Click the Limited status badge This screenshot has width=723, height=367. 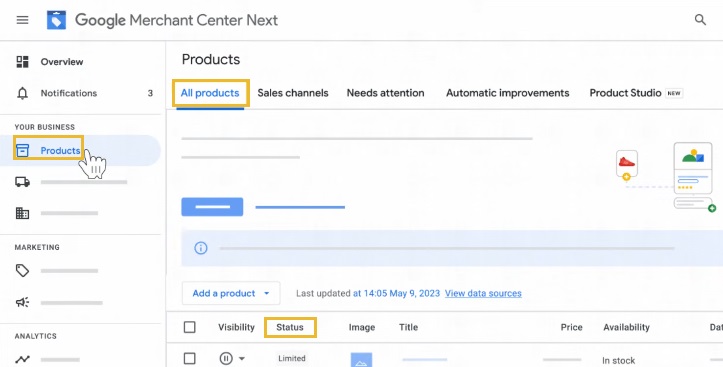[292, 358]
